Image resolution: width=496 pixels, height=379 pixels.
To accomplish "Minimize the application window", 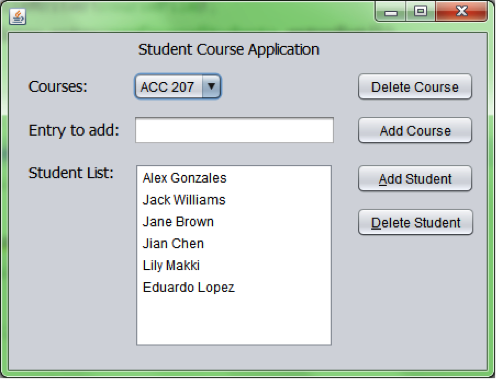I will 391,12.
